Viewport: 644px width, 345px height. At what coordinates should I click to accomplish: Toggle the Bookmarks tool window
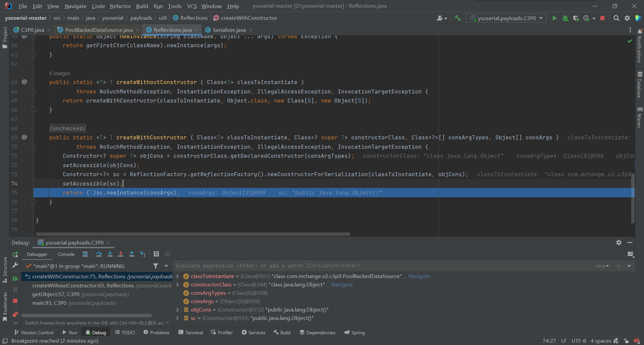pyautogui.click(x=5, y=306)
